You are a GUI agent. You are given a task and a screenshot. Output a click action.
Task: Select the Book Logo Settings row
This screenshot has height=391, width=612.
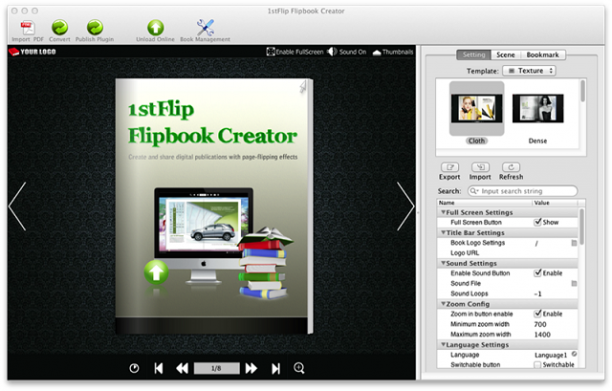pos(507,243)
